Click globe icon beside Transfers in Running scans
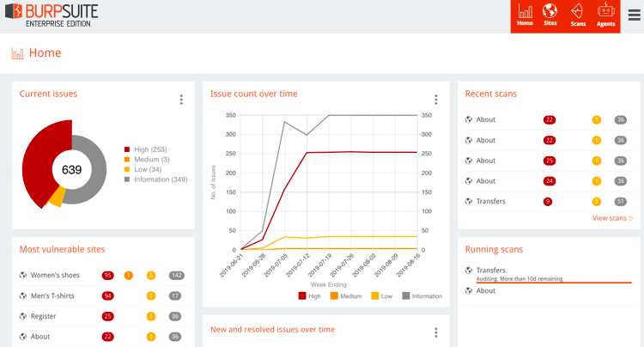The width and height of the screenshot is (644, 347). tap(469, 271)
